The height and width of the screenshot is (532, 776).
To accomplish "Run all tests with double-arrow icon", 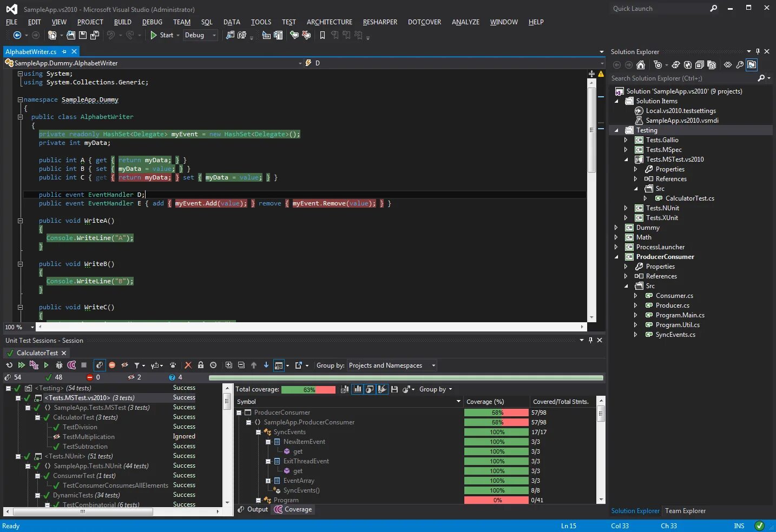I will (22, 365).
